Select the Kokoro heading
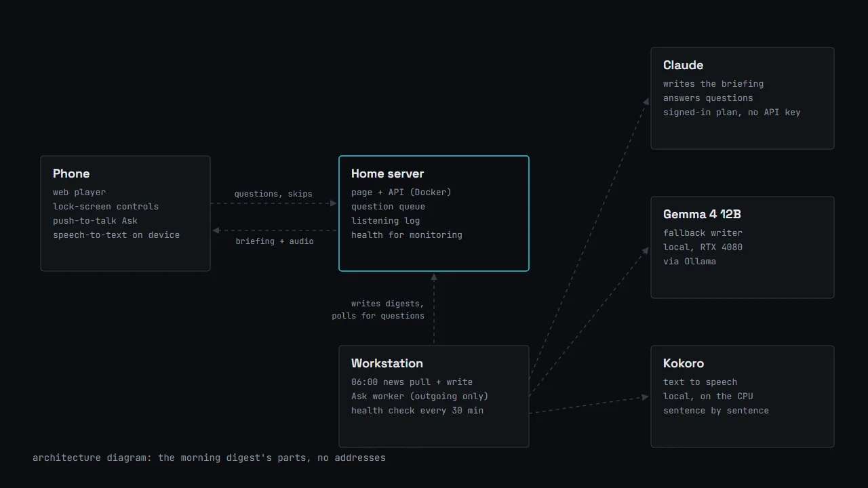This screenshot has width=868, height=488. pyautogui.click(x=684, y=363)
